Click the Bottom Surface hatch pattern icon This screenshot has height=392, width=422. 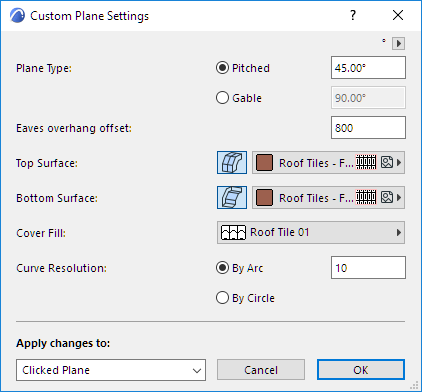point(366,197)
